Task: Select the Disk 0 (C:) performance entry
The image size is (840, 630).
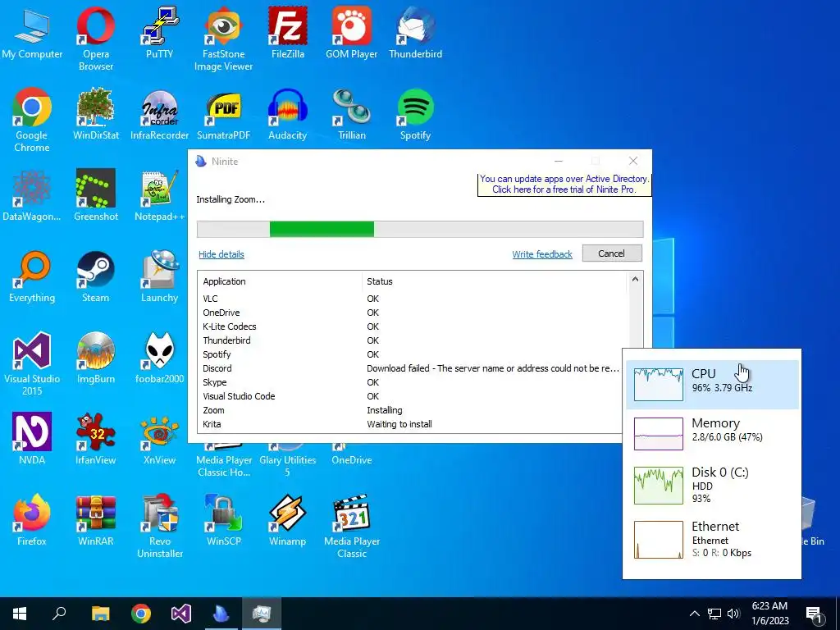Action: click(x=712, y=486)
